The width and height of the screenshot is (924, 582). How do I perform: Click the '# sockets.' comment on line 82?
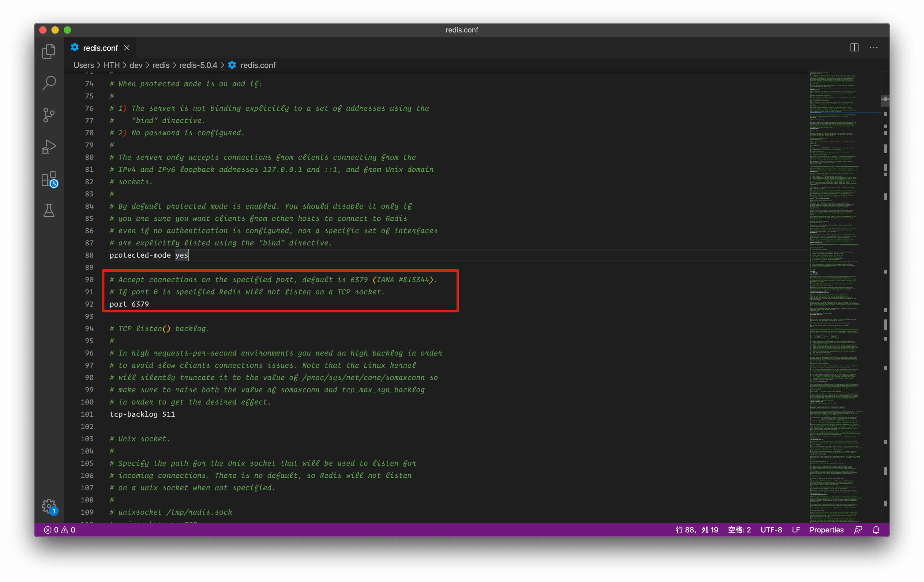click(131, 182)
